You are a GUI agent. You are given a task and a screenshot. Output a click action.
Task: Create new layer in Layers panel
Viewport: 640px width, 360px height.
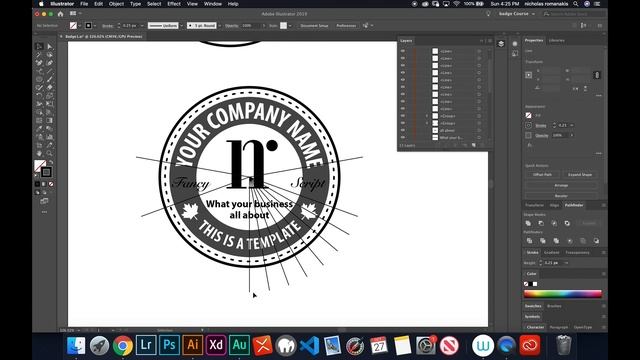pos(473,145)
